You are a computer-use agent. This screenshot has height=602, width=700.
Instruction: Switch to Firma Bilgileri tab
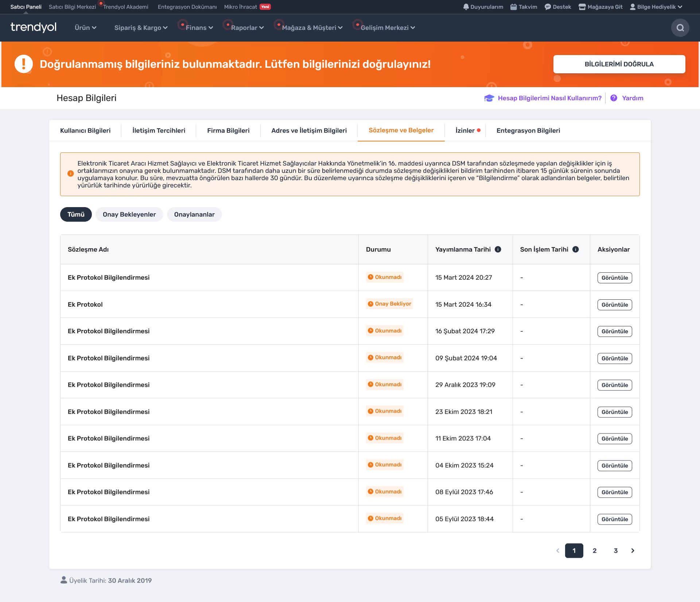click(228, 131)
